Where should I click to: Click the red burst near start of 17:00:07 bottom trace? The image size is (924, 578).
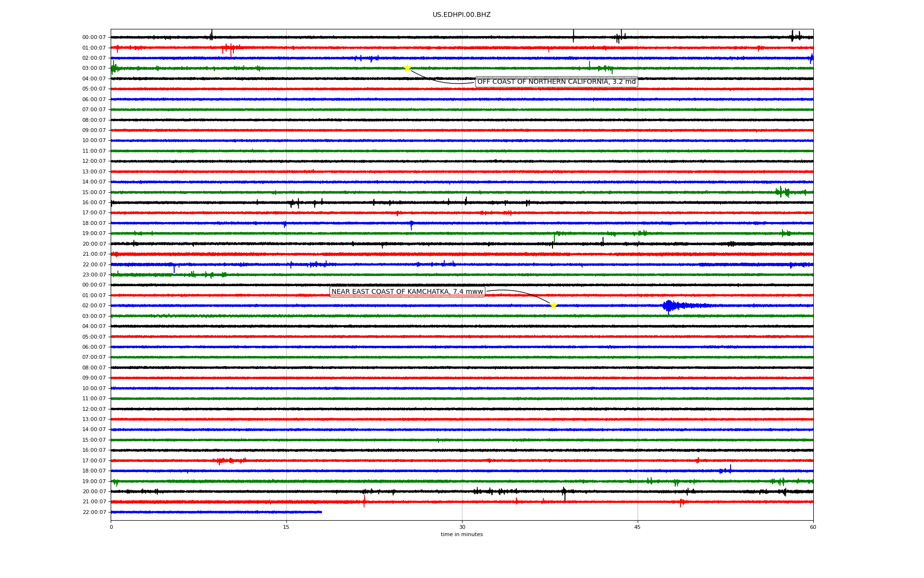coord(224,461)
